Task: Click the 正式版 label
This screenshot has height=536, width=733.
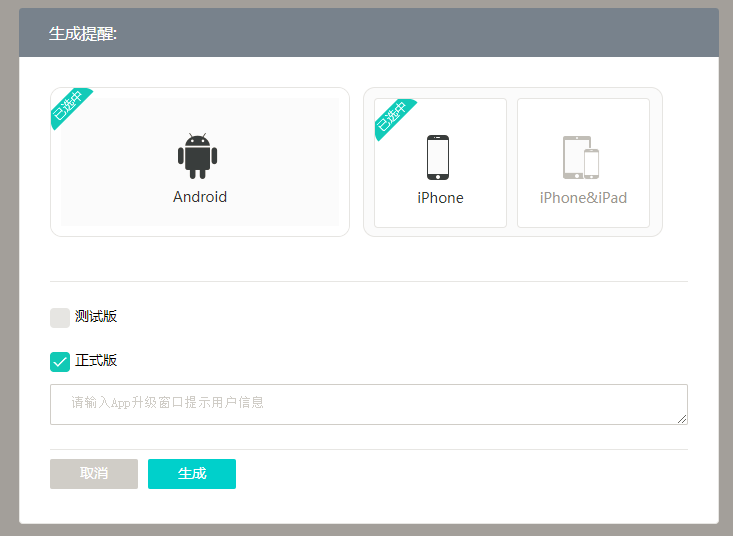Action: click(96, 361)
